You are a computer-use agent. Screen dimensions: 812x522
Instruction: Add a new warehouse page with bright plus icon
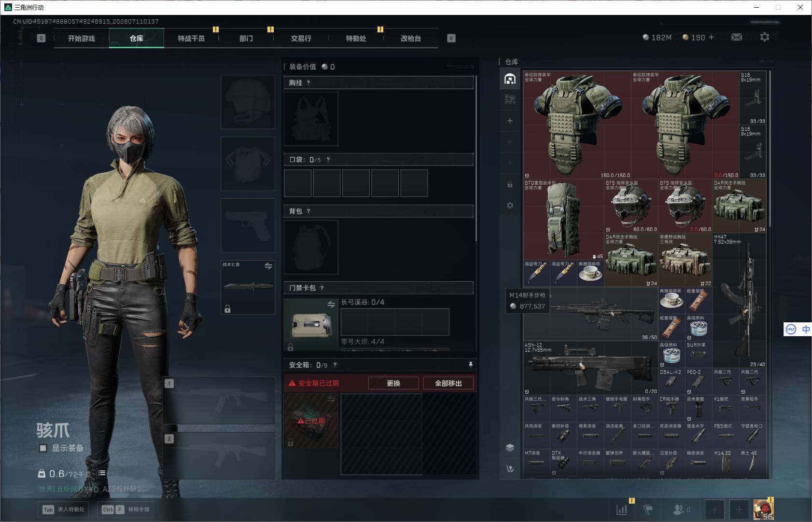(x=510, y=121)
